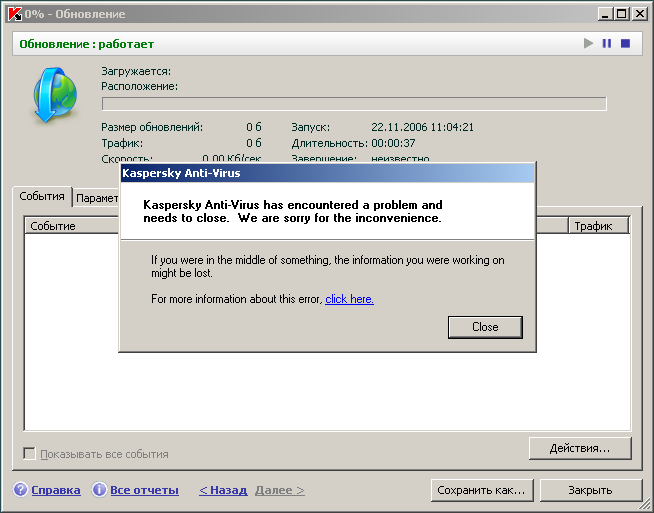Click the 'Обновление : работает' status text

(87, 44)
